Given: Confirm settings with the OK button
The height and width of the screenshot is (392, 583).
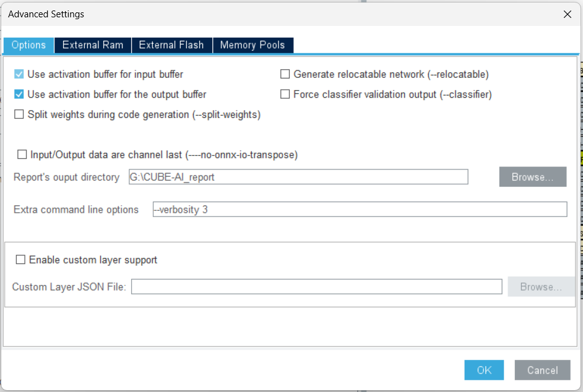Looking at the screenshot, I should click(483, 370).
